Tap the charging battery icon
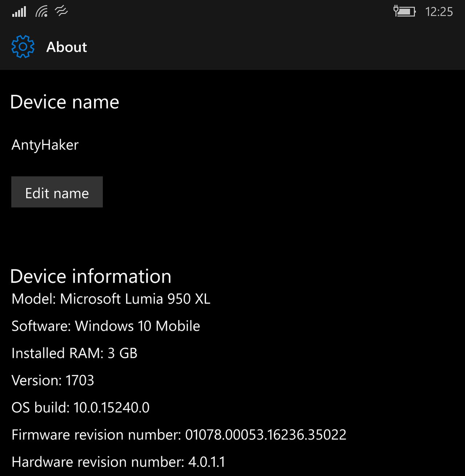Image resolution: width=465 pixels, height=476 pixels. [x=404, y=11]
